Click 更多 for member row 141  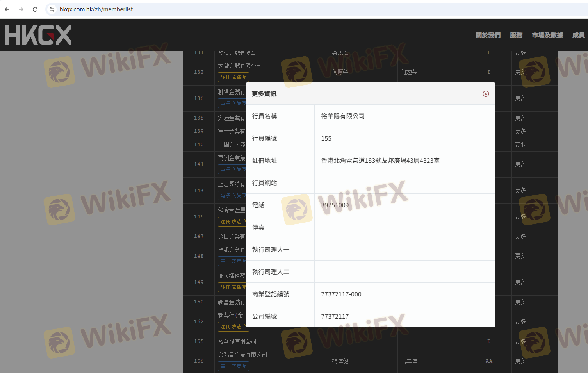click(520, 164)
